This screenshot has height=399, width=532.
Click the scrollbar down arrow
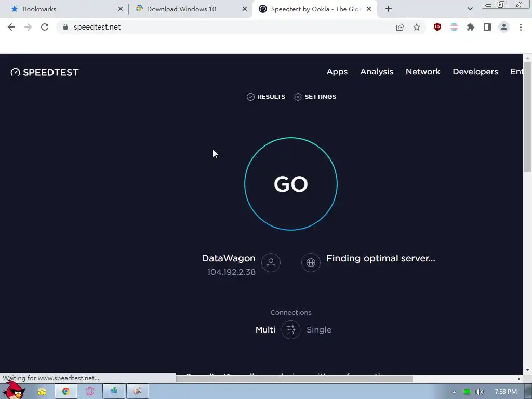coord(527,370)
